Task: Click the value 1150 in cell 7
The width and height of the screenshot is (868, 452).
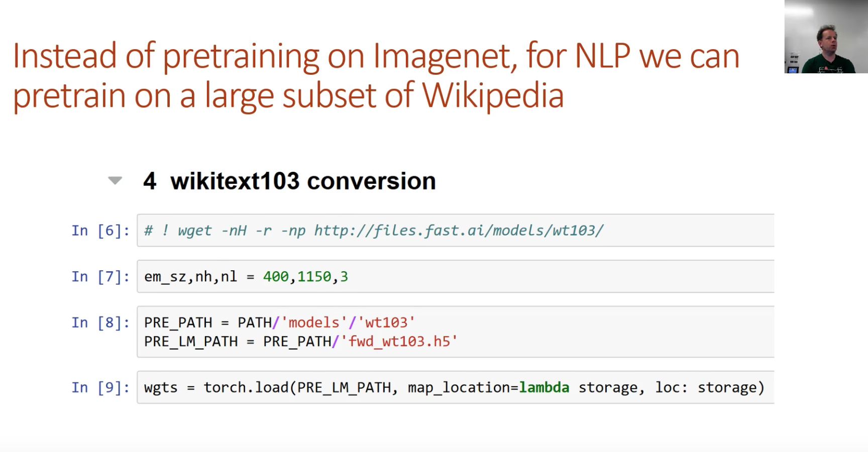Action: coord(314,277)
